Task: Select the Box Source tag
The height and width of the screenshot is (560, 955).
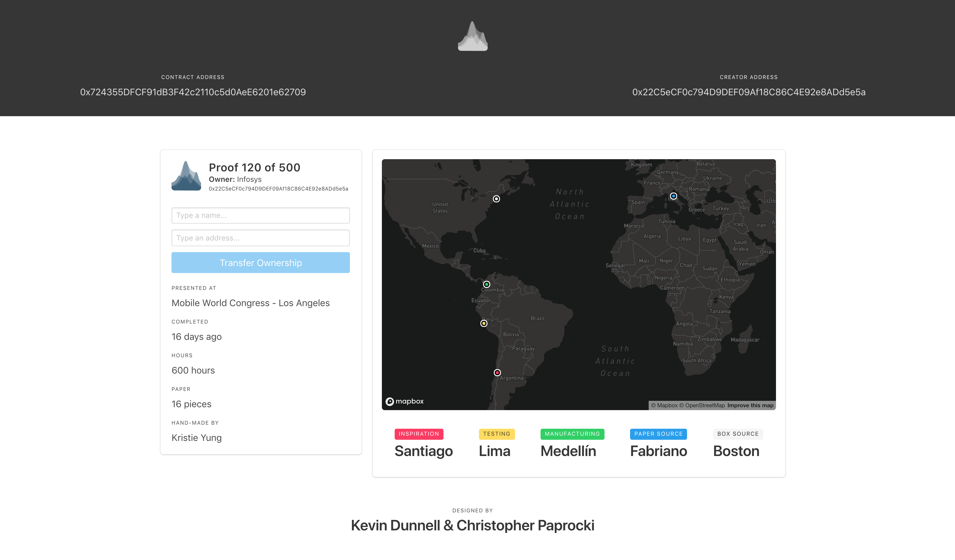Action: (738, 434)
